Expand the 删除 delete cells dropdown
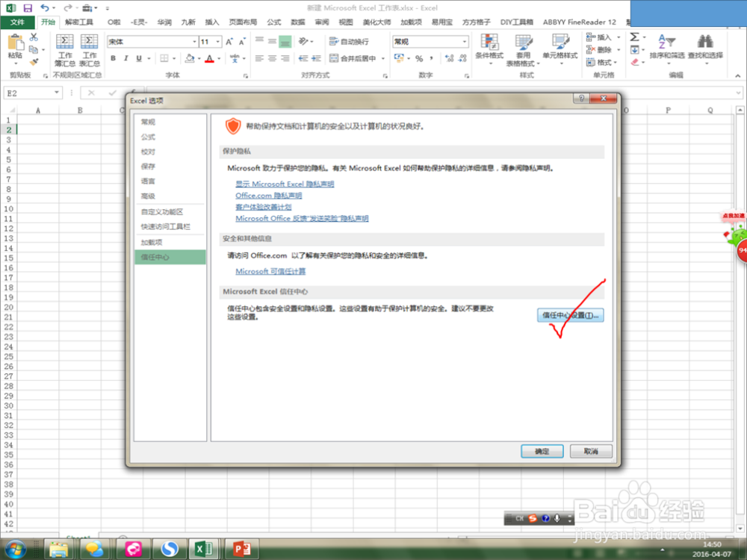Screen dimensions: 747x560 coord(619,49)
